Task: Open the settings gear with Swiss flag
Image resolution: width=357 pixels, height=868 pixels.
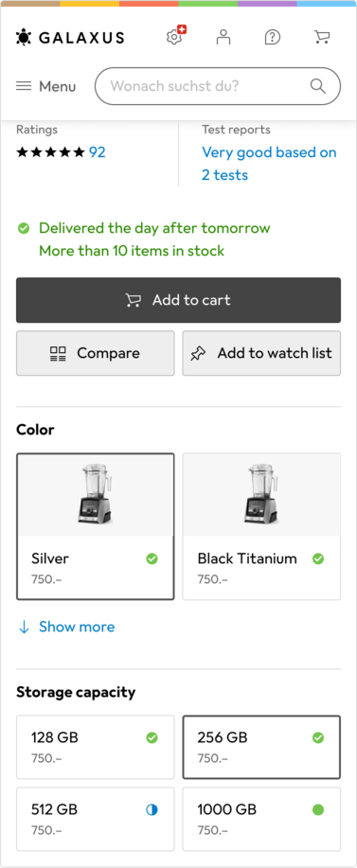Action: (175, 37)
